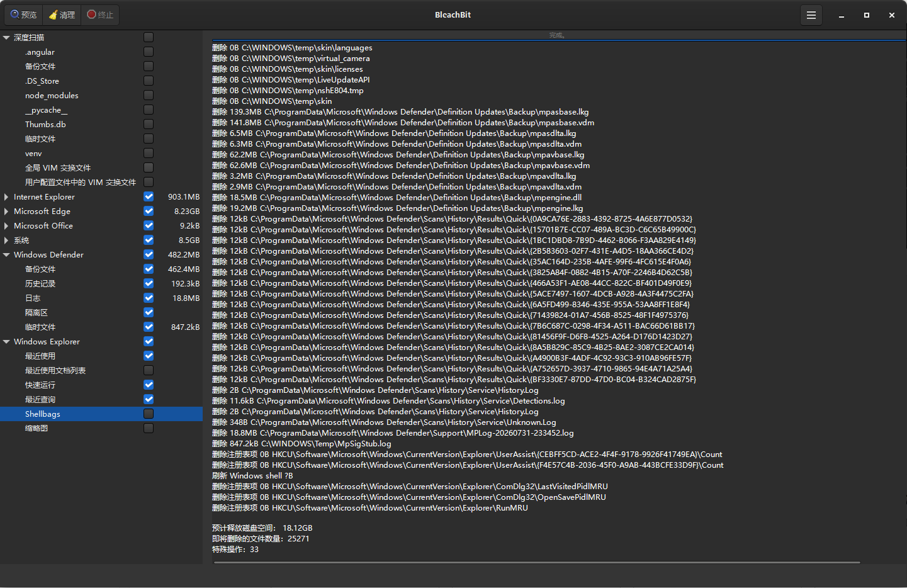
Task: Uncheck the Microsoft Edge checkbox
Action: click(x=149, y=211)
